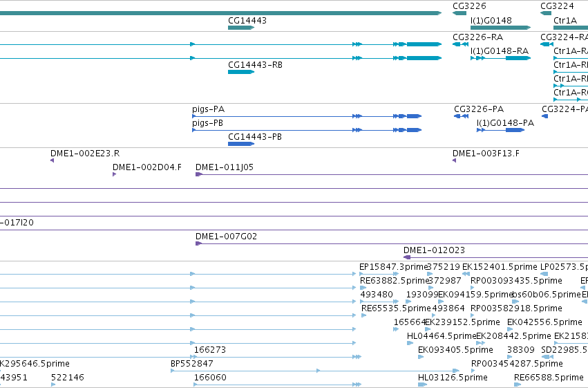
Task: Click the DME1-011J05 start arrow marker
Action: coord(199,174)
